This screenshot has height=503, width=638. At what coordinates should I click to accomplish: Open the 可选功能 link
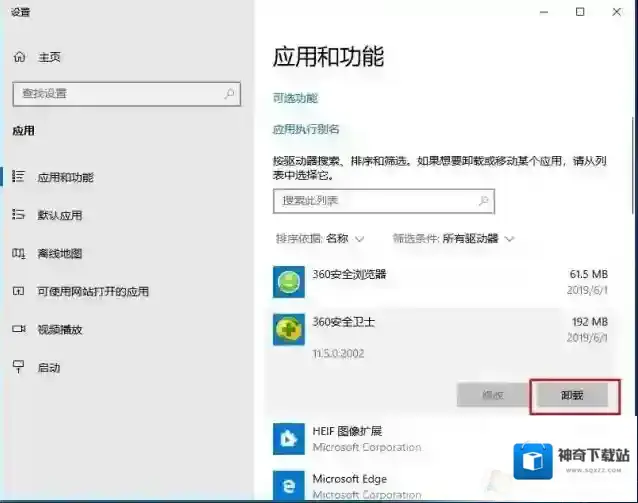tap(295, 98)
